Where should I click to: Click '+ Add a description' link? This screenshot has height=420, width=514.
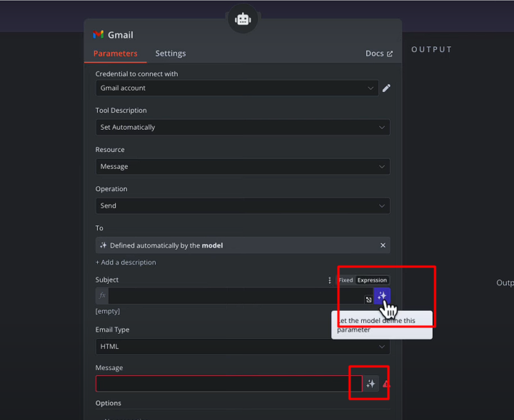pos(126,262)
